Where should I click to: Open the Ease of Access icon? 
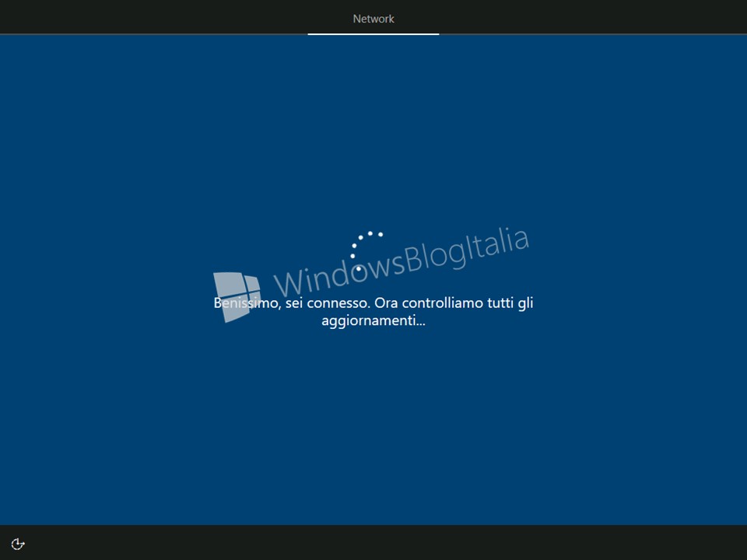coord(18,544)
